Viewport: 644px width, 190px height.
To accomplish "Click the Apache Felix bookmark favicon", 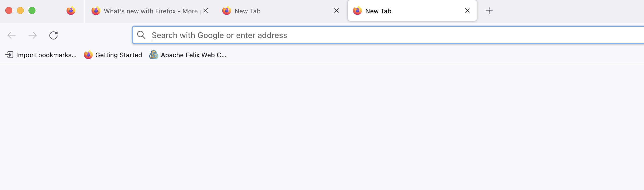I will (153, 55).
